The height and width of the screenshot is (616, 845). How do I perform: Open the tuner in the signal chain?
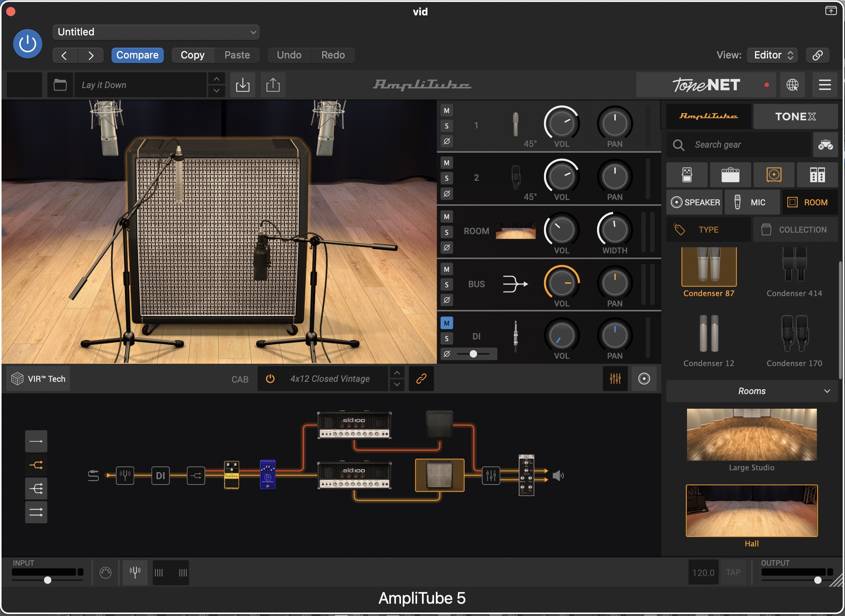pyautogui.click(x=125, y=476)
